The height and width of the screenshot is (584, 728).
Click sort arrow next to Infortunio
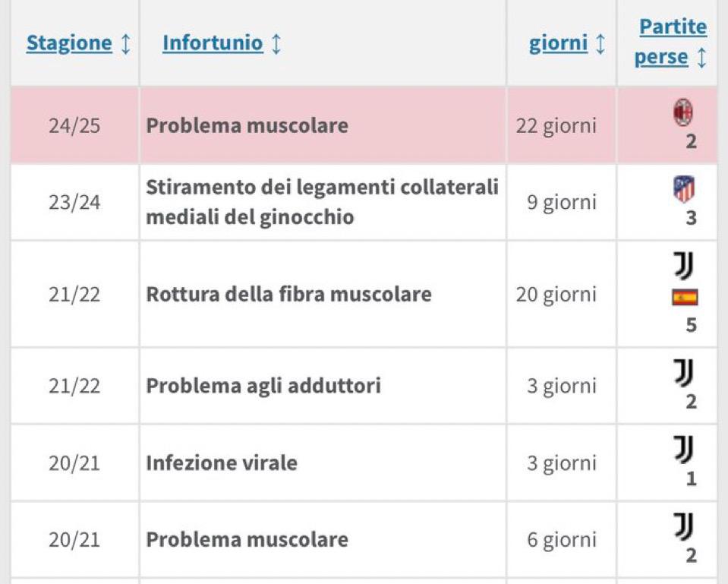tap(276, 44)
